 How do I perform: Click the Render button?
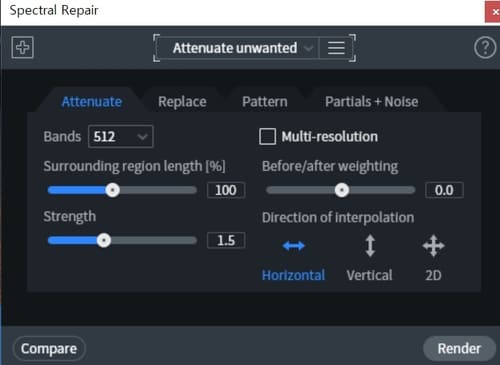point(459,349)
